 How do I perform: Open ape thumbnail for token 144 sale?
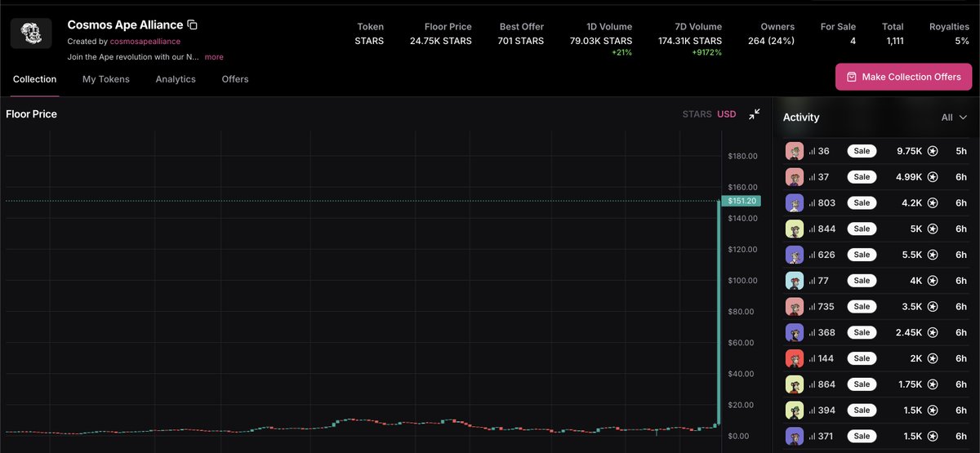point(795,358)
